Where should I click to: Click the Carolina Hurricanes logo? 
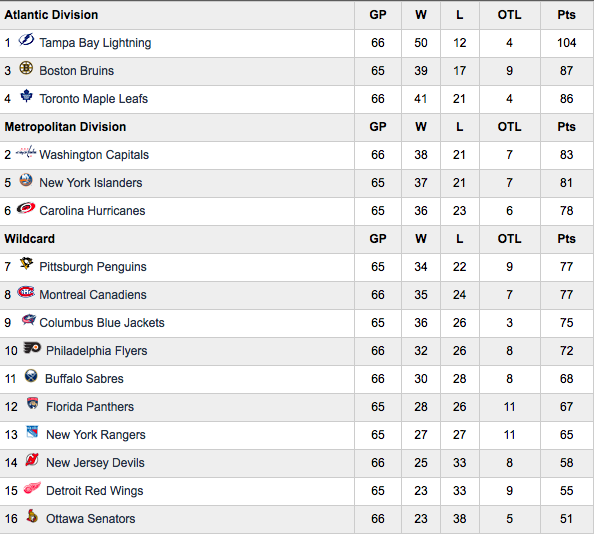point(26,208)
